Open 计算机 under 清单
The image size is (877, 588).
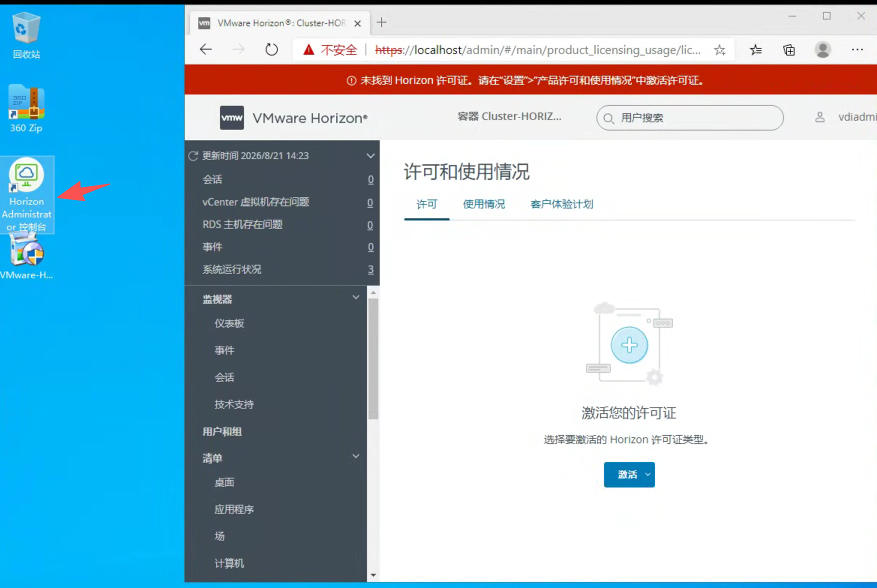tap(229, 563)
